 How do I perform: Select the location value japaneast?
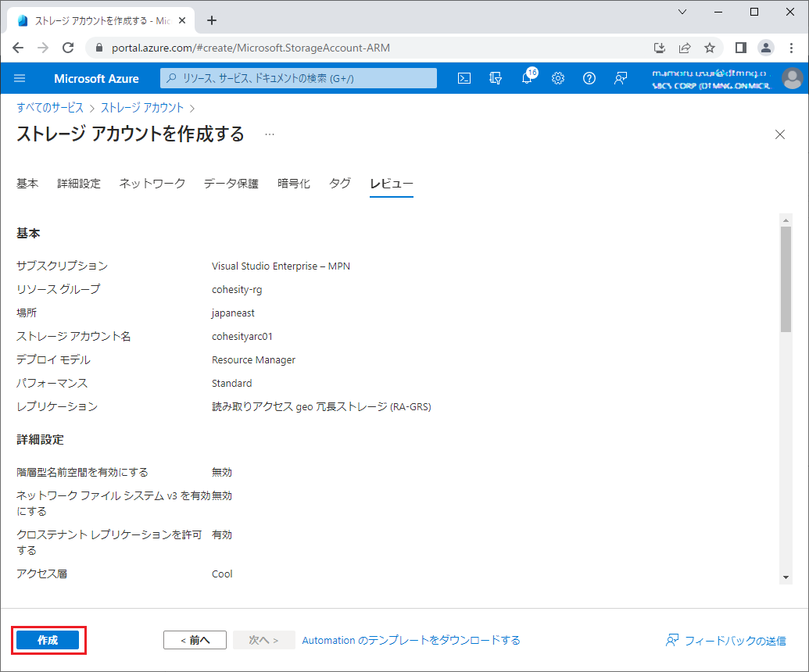point(233,313)
